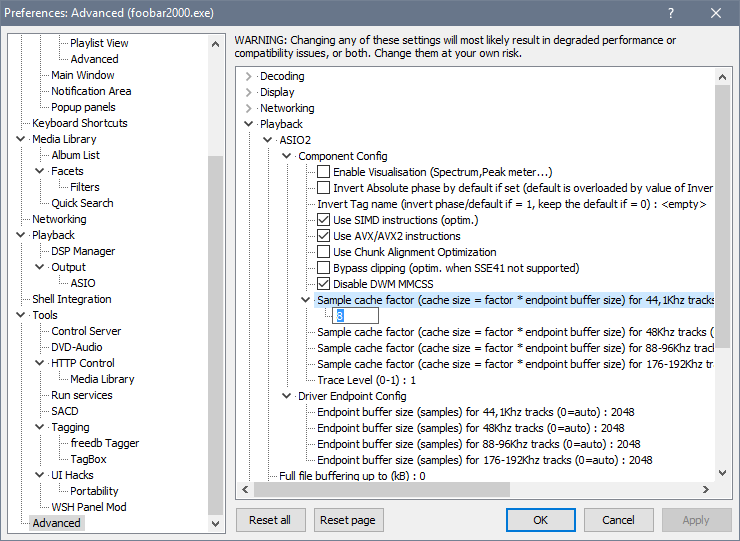
Task: Cancel the preferences dialog
Action: coord(618,520)
